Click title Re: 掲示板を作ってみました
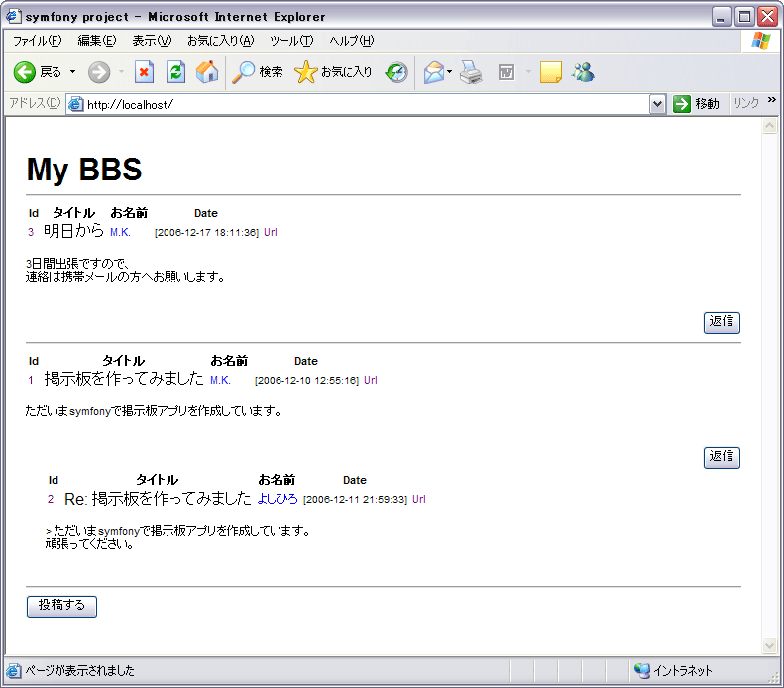784x688 pixels. click(158, 498)
